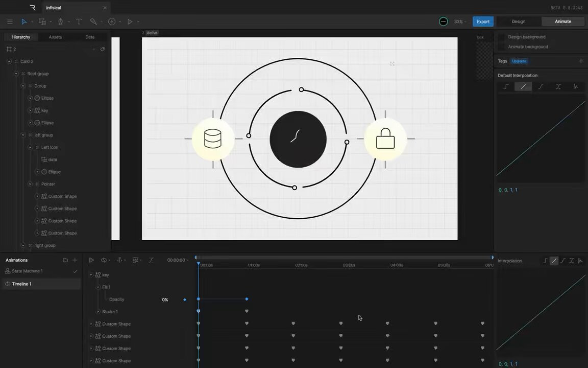
Task: Switch to Design mode
Action: pos(518,21)
